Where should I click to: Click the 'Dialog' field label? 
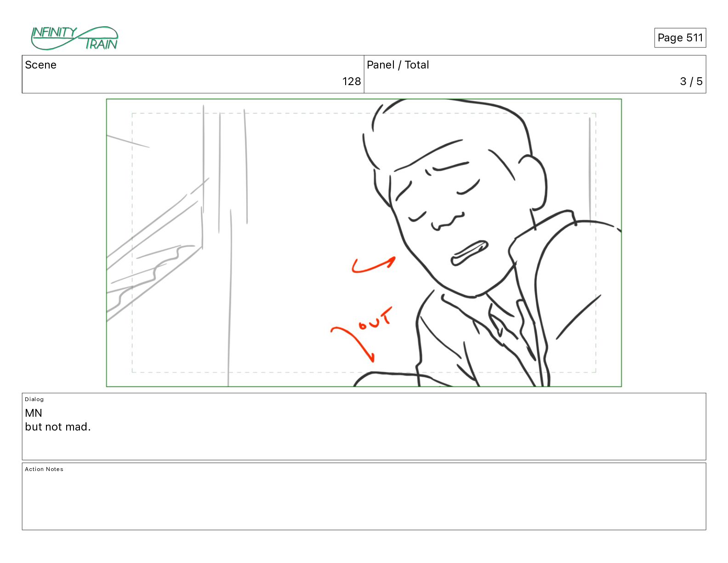(34, 399)
